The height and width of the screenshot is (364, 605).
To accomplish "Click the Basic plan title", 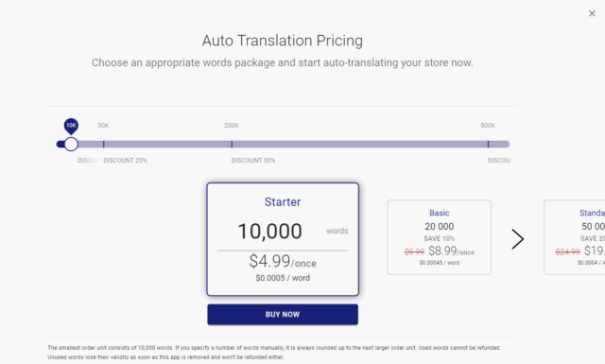I will [439, 213].
